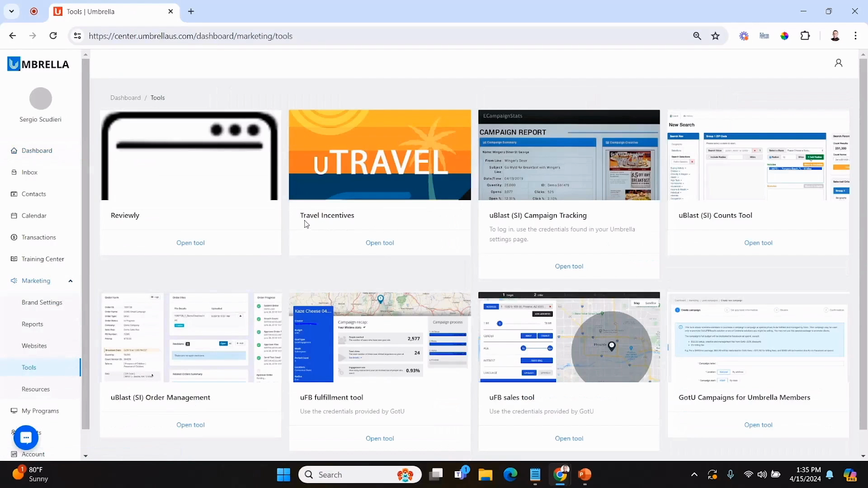Click the user avatar circle in sidebar
This screenshot has height=488, width=868.
pyautogui.click(x=41, y=99)
